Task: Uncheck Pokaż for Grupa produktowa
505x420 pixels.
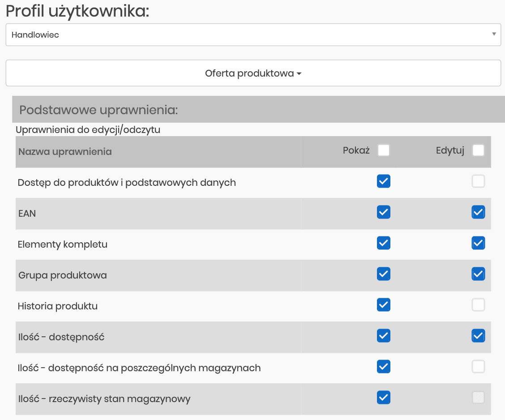Action: click(x=383, y=274)
